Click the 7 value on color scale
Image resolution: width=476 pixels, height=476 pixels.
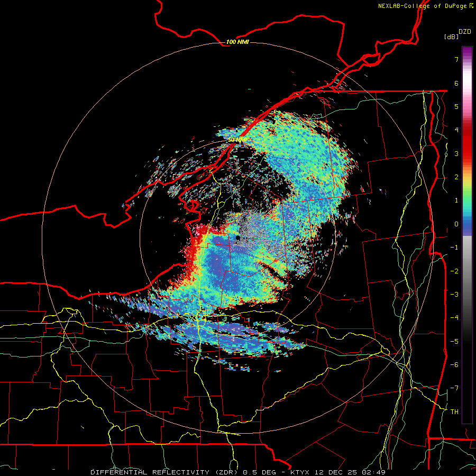point(456,59)
